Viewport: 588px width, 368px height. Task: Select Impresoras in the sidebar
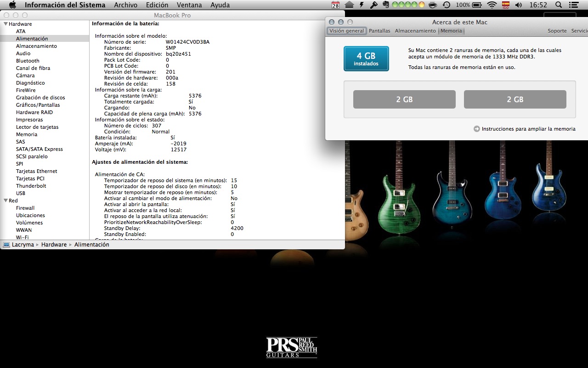pos(29,120)
